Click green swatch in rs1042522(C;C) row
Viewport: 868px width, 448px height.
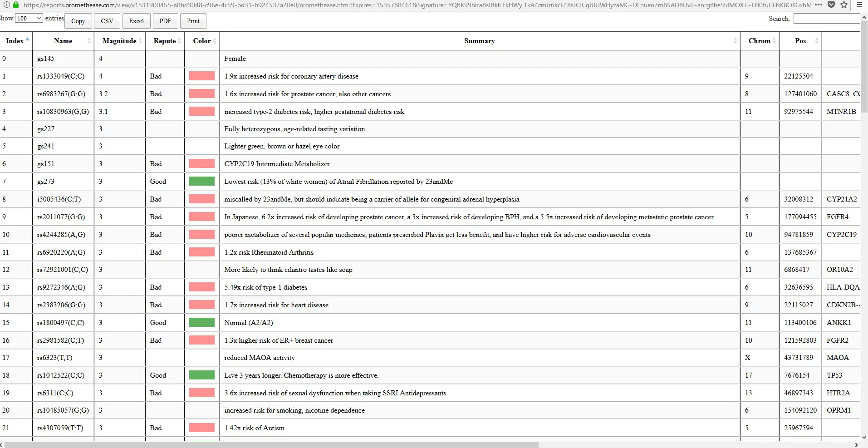point(202,375)
